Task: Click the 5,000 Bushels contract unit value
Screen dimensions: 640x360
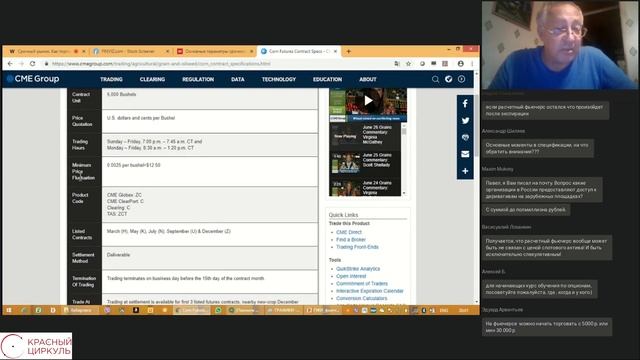Action: point(122,94)
